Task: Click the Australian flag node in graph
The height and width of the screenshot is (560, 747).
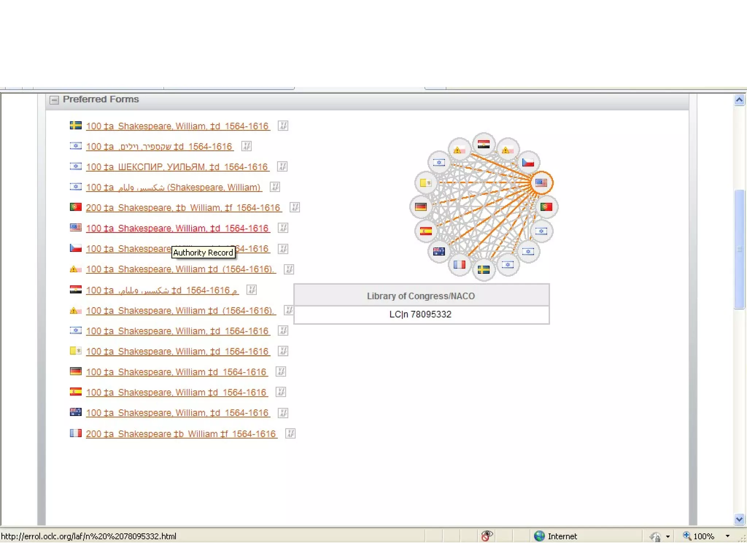Action: (439, 252)
